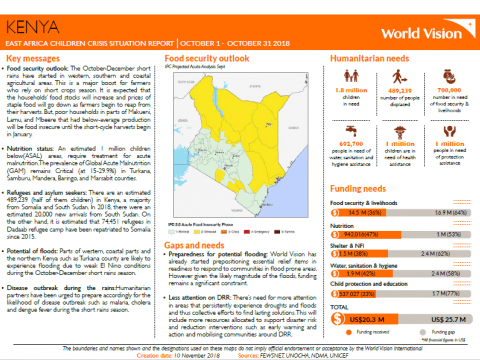Click the Gaps and needs heading
Screen dimensions: 480x360
pos(194,245)
